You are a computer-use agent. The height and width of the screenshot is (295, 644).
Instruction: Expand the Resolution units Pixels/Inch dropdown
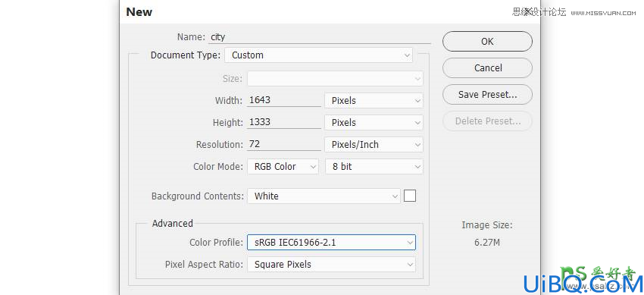(374, 145)
